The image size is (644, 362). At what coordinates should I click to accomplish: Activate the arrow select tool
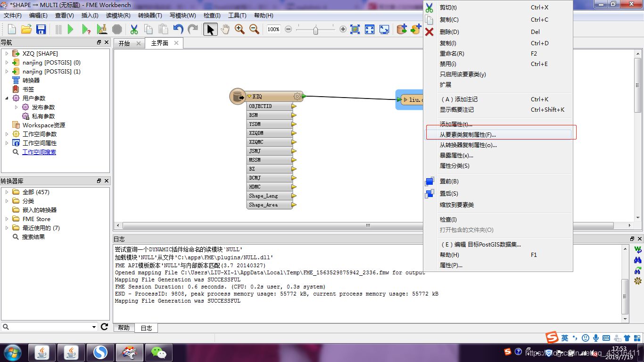210,29
